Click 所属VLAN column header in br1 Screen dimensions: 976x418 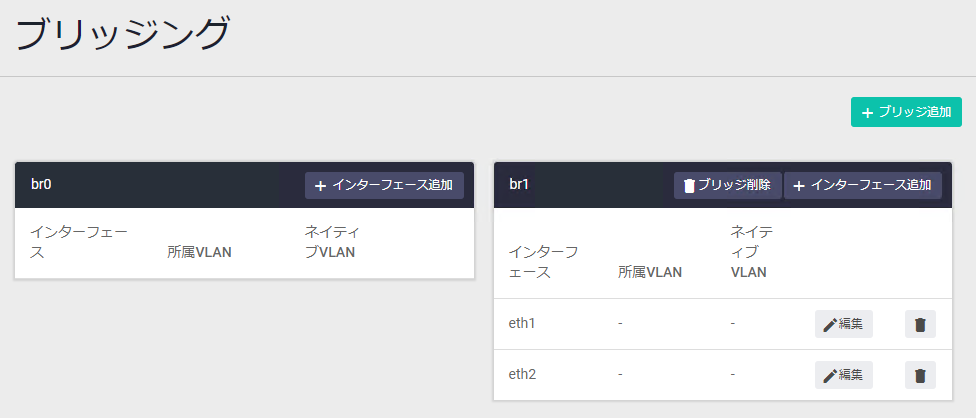pyautogui.click(x=650, y=272)
